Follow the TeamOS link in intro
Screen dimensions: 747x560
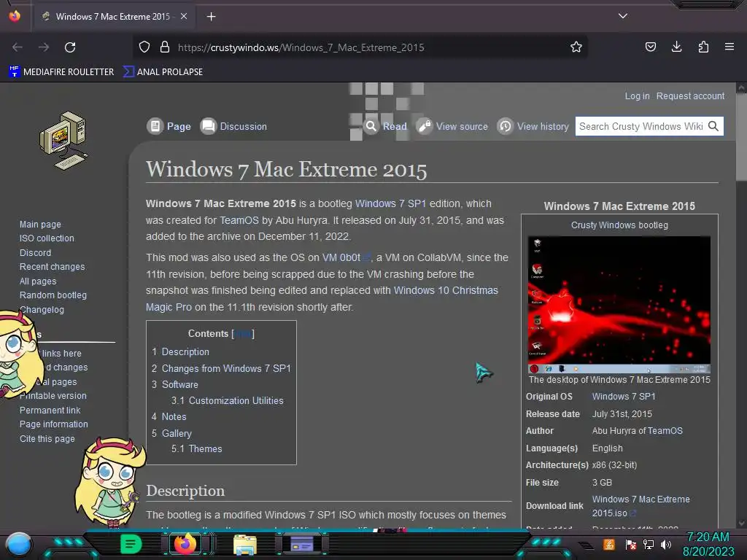pos(239,220)
